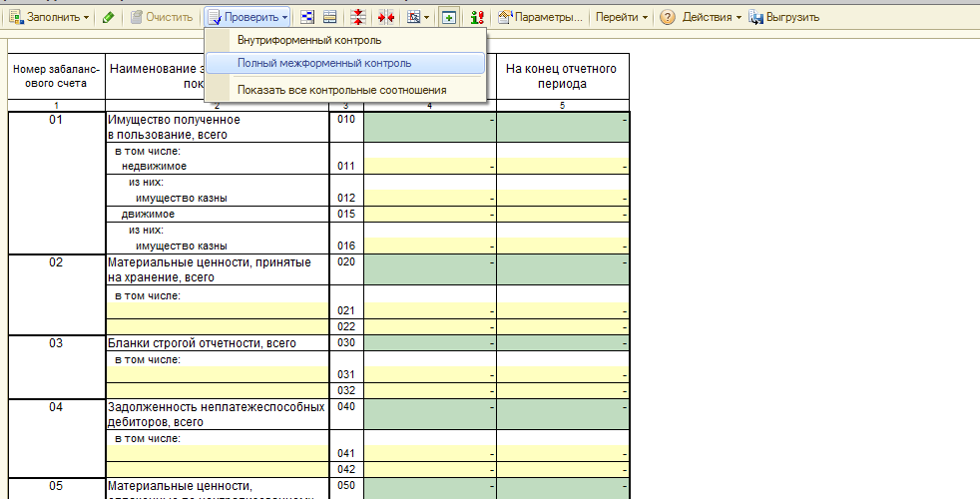
Task: Open the Заполнить dropdown button
Action: [49, 18]
